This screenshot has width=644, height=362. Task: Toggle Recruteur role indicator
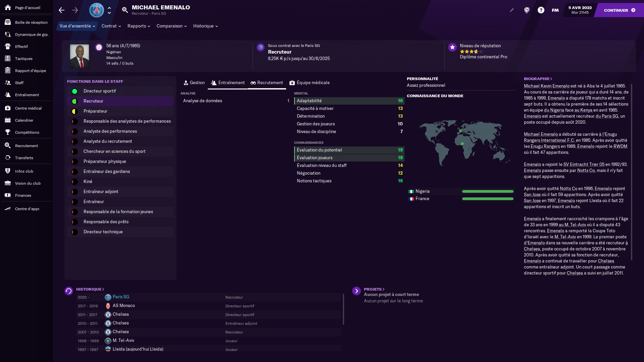tap(75, 101)
